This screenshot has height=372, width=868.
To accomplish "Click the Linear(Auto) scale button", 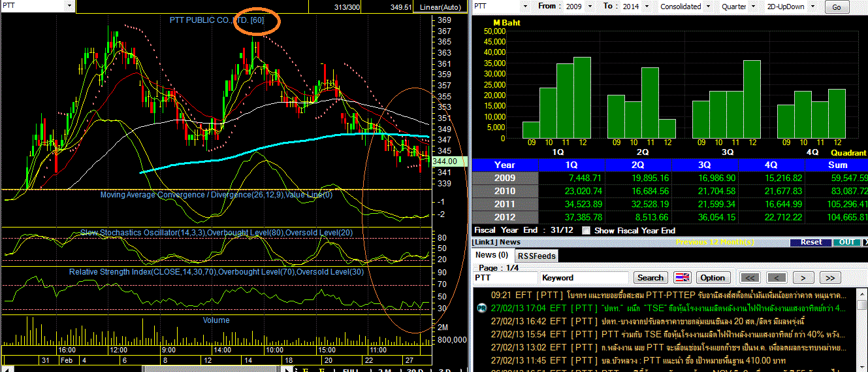I will click(x=440, y=7).
